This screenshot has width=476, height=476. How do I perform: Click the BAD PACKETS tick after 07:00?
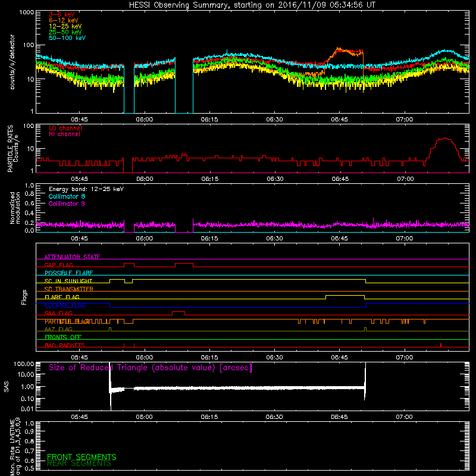[x=440, y=345]
